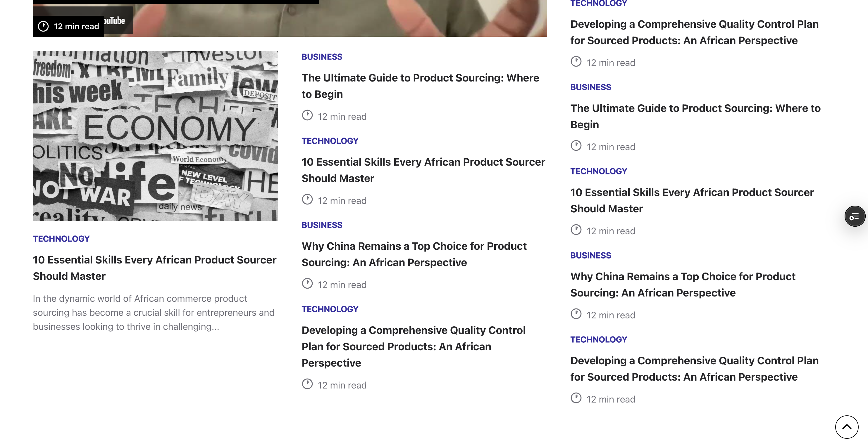
Task: Click the YouTube logo on the video
Action: (x=115, y=21)
